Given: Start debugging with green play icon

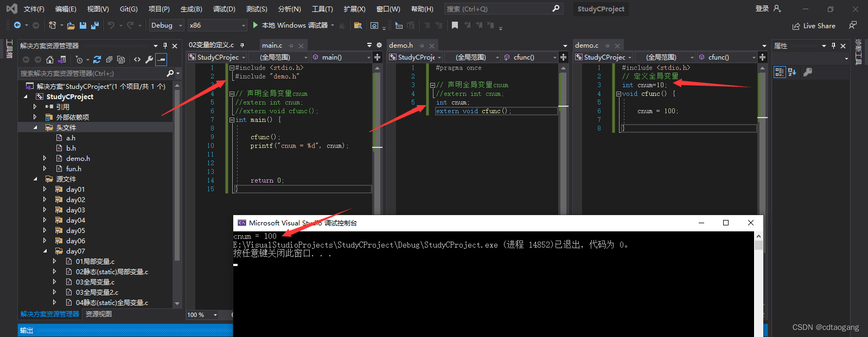Looking at the screenshot, I should coord(256,25).
